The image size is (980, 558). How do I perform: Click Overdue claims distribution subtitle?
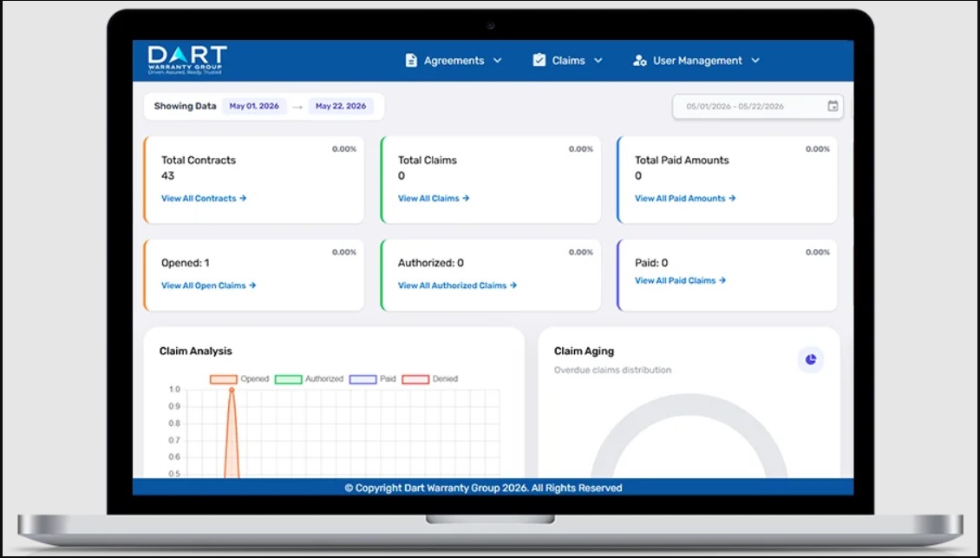pyautogui.click(x=612, y=371)
